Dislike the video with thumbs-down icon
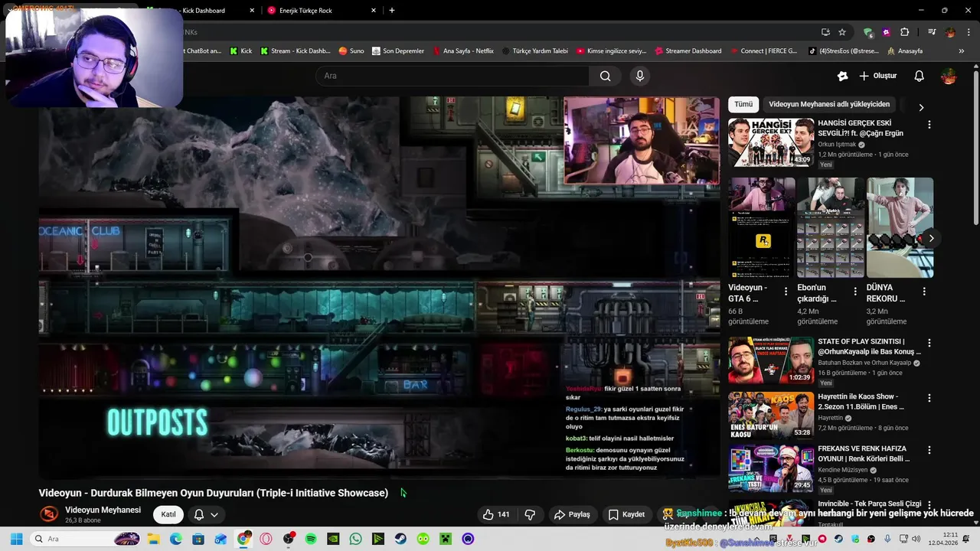The image size is (980, 551). coord(530,514)
